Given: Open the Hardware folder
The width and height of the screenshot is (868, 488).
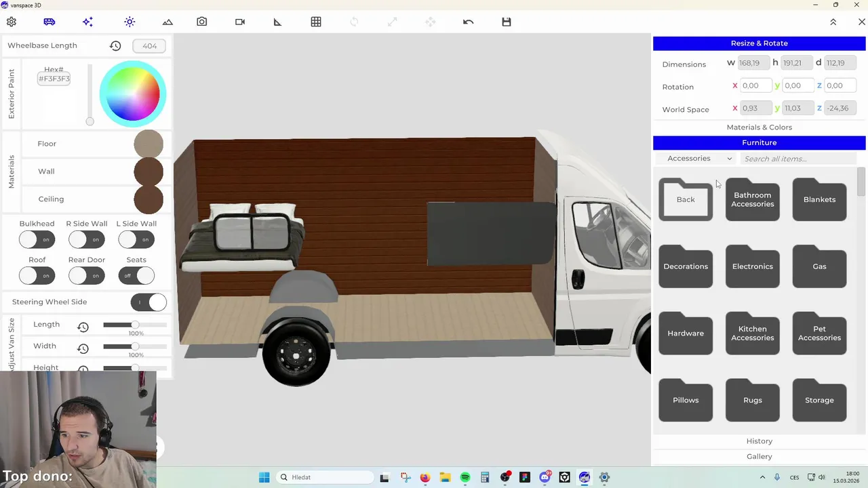Looking at the screenshot, I should [686, 333].
